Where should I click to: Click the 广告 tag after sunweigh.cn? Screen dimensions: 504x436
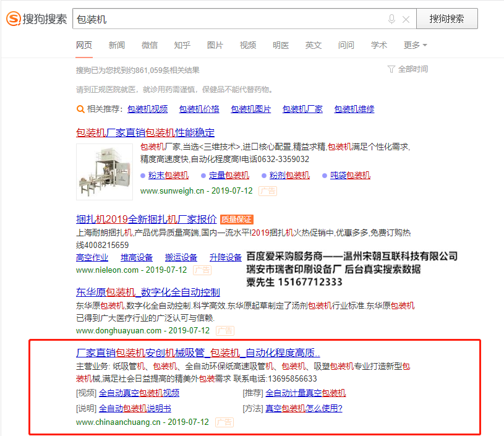click(268, 191)
